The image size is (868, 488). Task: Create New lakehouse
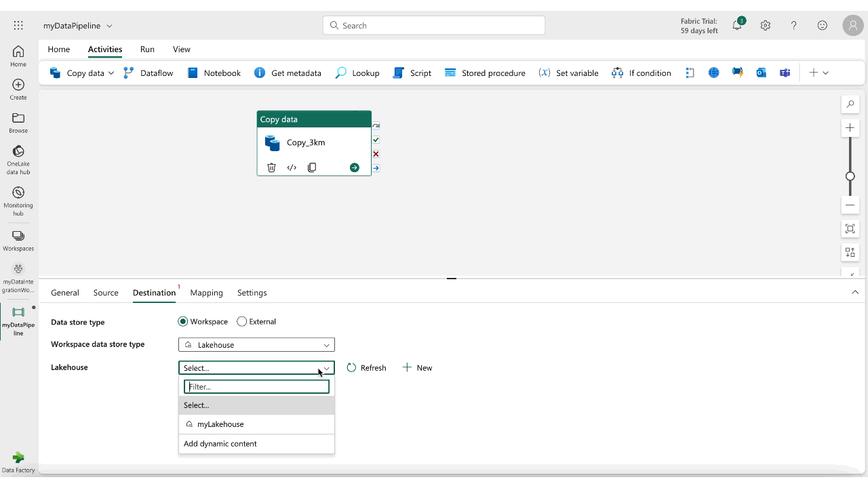[x=417, y=368]
